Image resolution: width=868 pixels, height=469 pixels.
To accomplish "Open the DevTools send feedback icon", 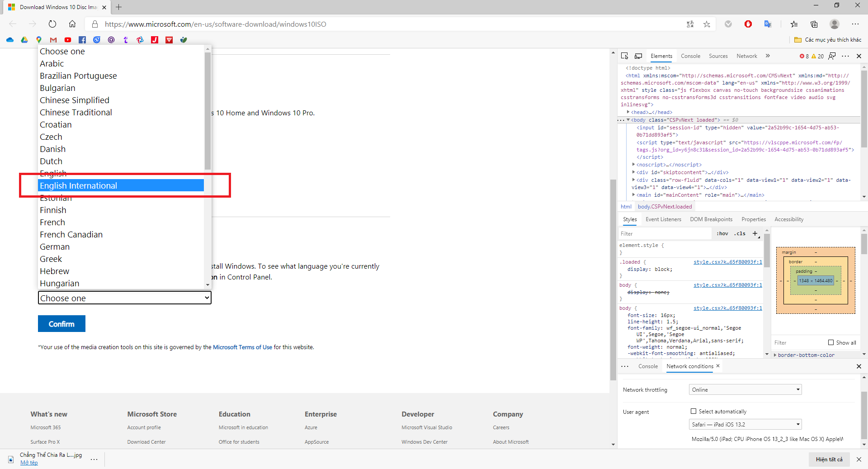I will (832, 56).
